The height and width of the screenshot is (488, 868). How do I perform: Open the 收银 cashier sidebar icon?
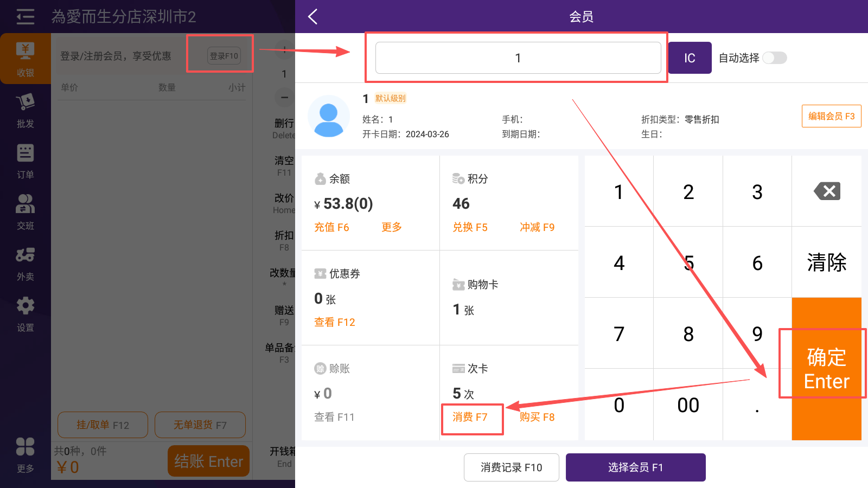tap(25, 59)
